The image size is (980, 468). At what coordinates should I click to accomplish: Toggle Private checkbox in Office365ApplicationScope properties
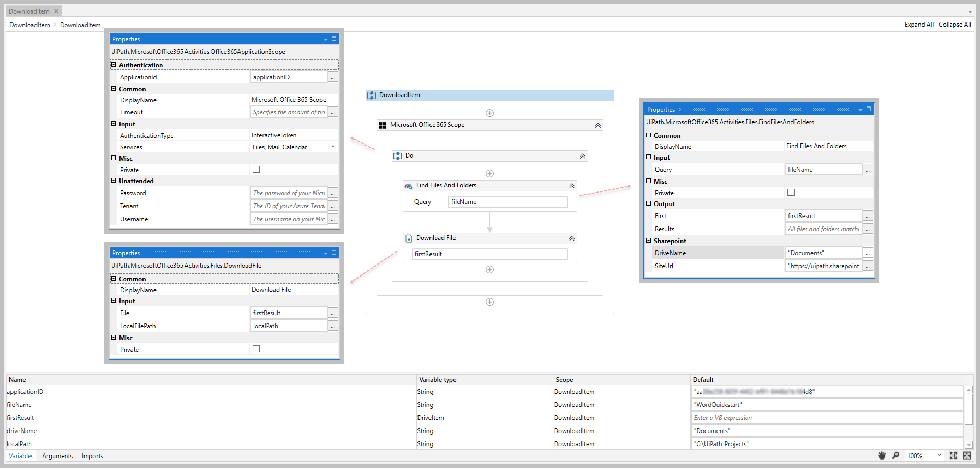(256, 170)
